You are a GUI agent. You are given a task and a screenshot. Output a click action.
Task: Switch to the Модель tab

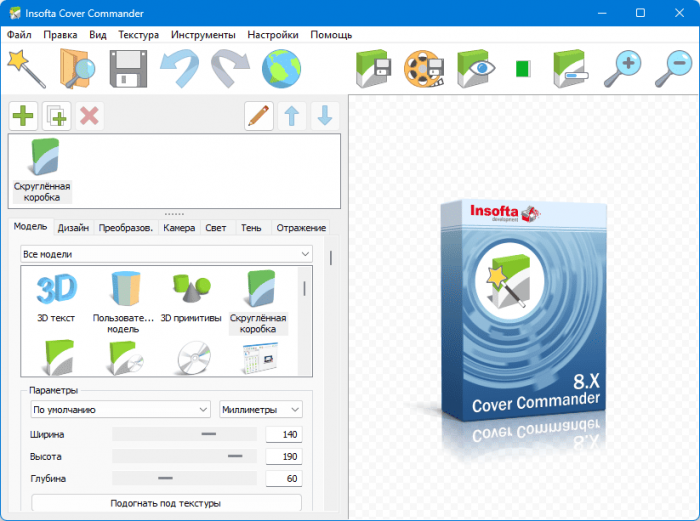(30, 226)
